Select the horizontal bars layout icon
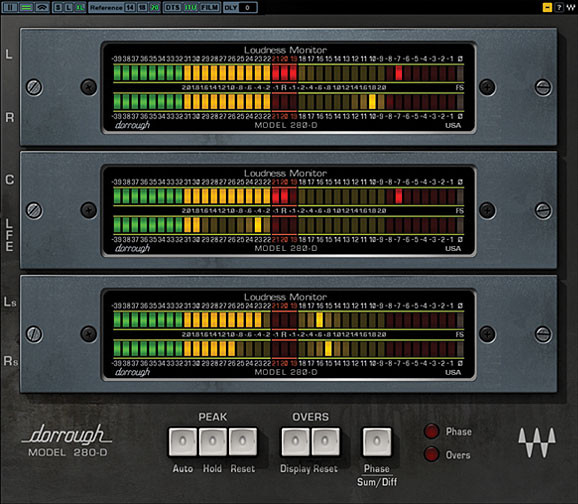 pyautogui.click(x=26, y=7)
